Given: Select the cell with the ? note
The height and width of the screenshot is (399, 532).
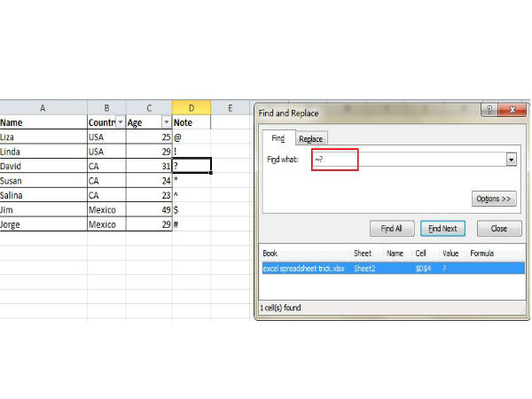Looking at the screenshot, I should [x=192, y=166].
